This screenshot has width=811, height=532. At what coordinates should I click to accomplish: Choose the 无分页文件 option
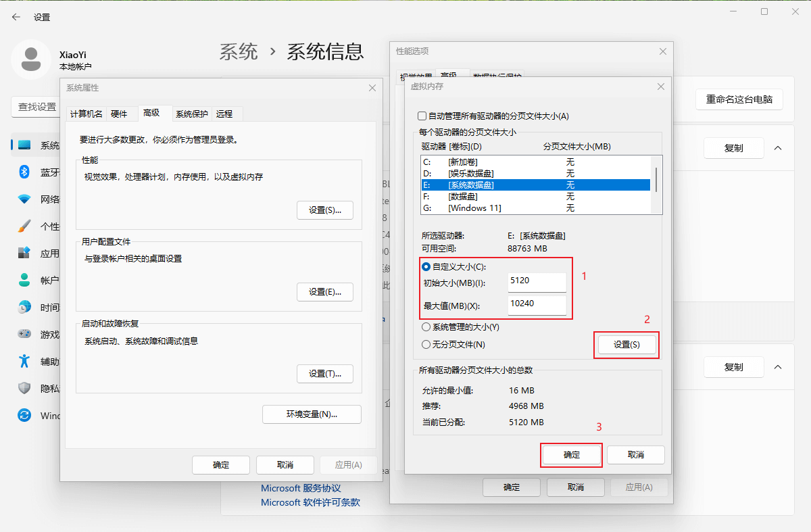pyautogui.click(x=426, y=344)
